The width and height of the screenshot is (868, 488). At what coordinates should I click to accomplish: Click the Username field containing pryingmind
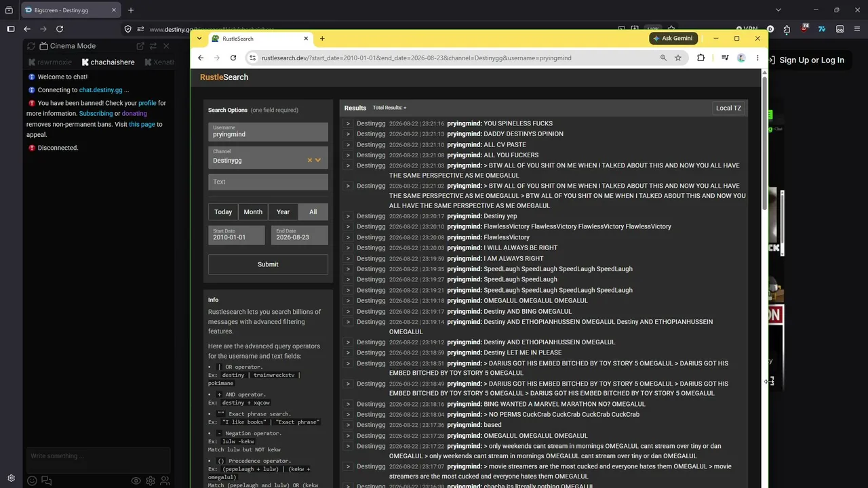point(268,131)
